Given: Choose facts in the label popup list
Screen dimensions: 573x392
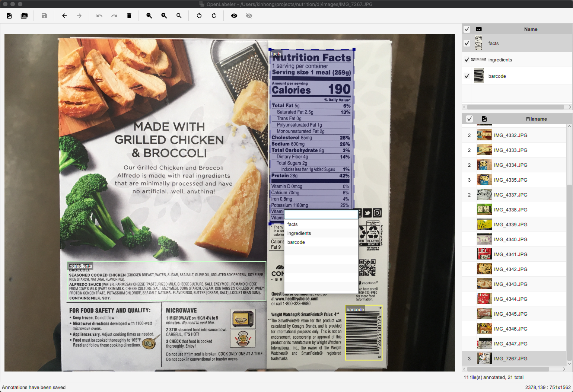Looking at the screenshot, I should click(321, 224).
